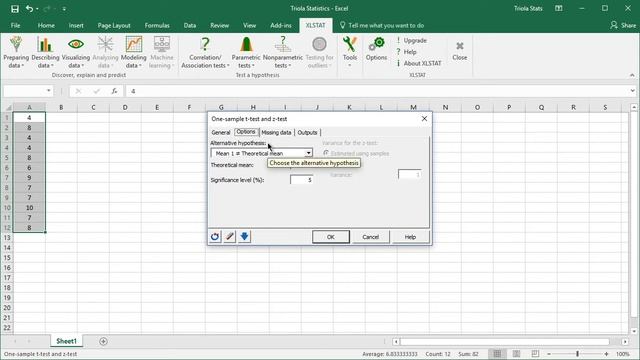This screenshot has width=640, height=360.
Task: Click the Upgrade item in the XLSTAT group
Action: pos(411,40)
